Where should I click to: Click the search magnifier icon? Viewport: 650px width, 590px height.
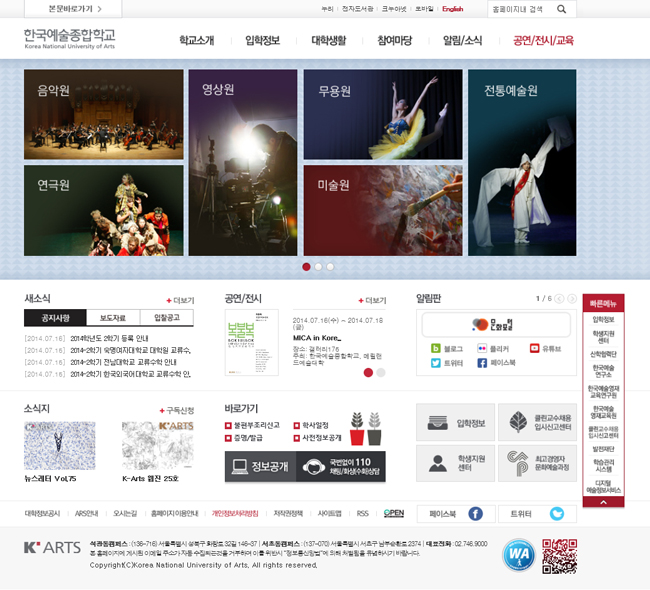(562, 9)
